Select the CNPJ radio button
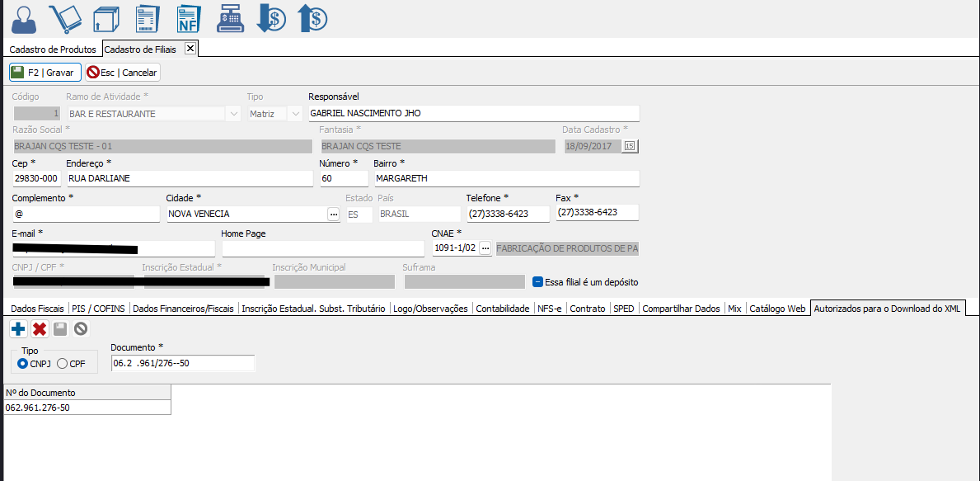This screenshot has height=481, width=980. (x=23, y=363)
